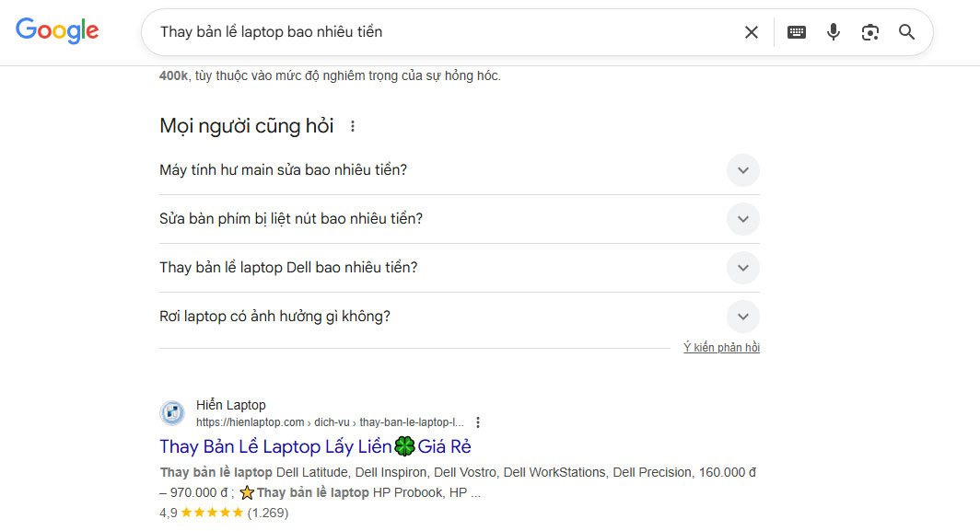Start voice search with the microphone icon
980x531 pixels.
coord(834,32)
